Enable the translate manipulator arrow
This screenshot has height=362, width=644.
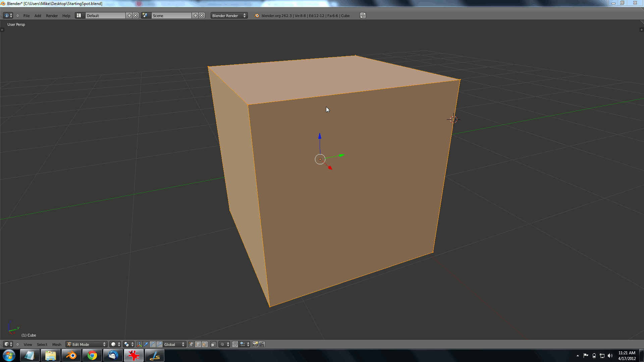146,345
